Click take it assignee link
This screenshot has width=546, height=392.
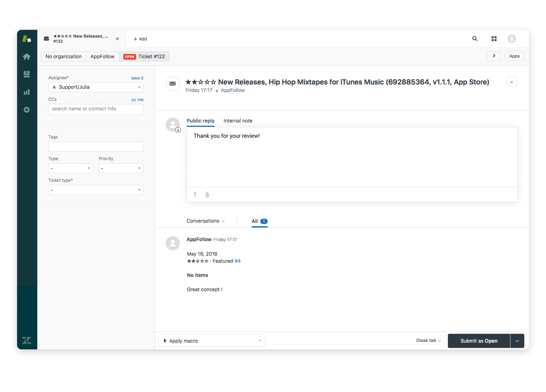coord(137,77)
